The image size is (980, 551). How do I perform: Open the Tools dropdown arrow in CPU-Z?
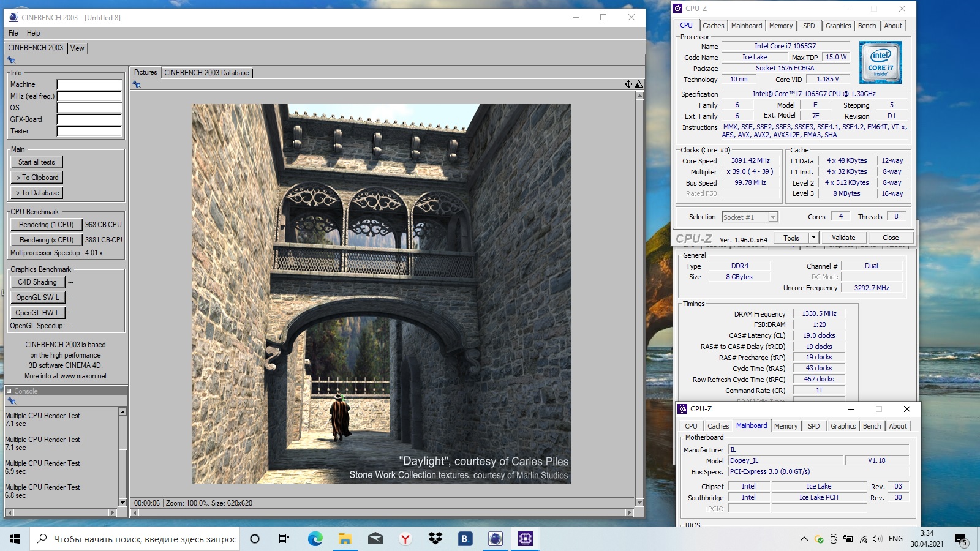click(x=813, y=238)
